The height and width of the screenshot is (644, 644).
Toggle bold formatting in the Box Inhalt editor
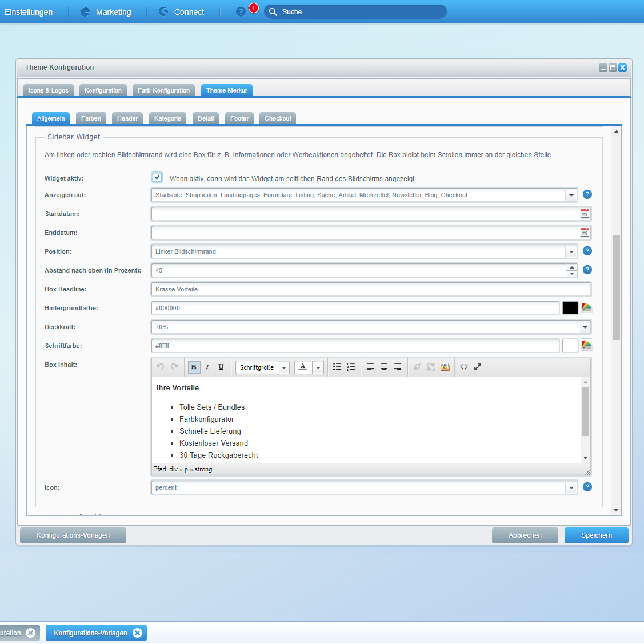(194, 367)
